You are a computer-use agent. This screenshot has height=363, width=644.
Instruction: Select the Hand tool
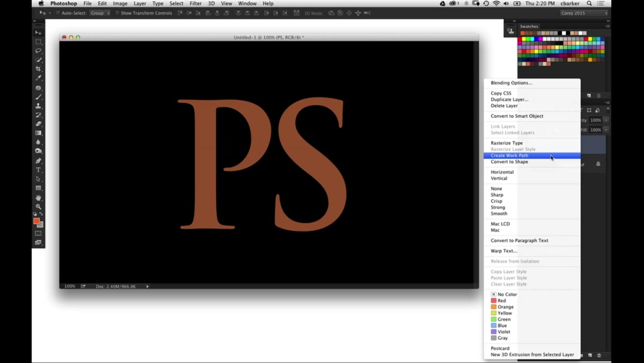point(38,198)
